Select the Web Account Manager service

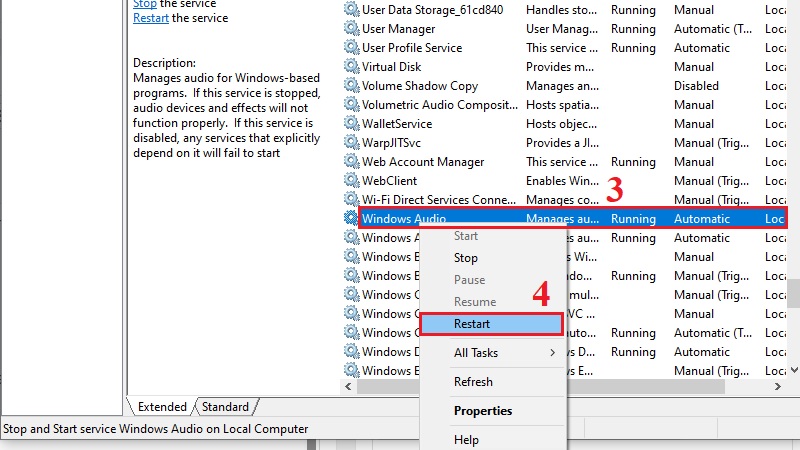point(423,161)
